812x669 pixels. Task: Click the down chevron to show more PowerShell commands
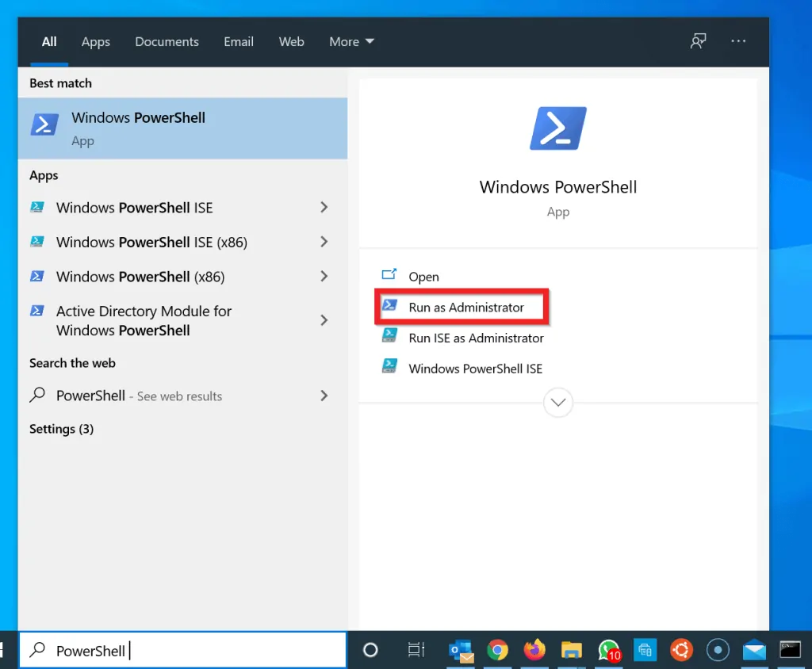[x=557, y=403]
